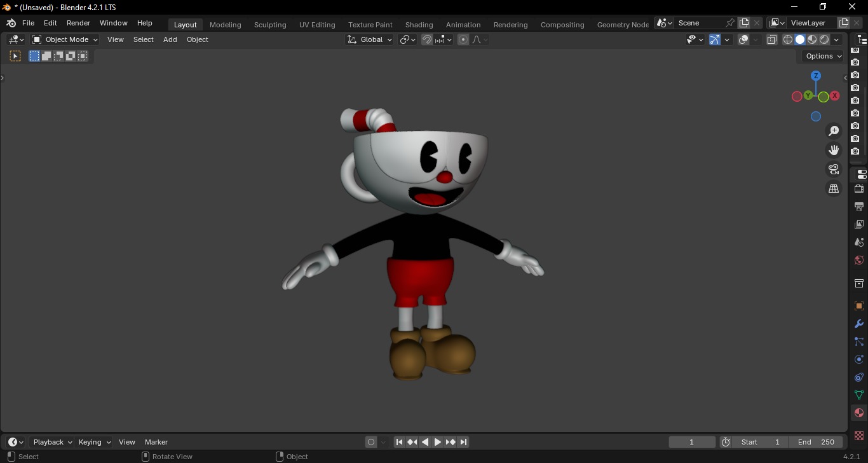
Task: Open the Render properties tab
Action: point(859,189)
